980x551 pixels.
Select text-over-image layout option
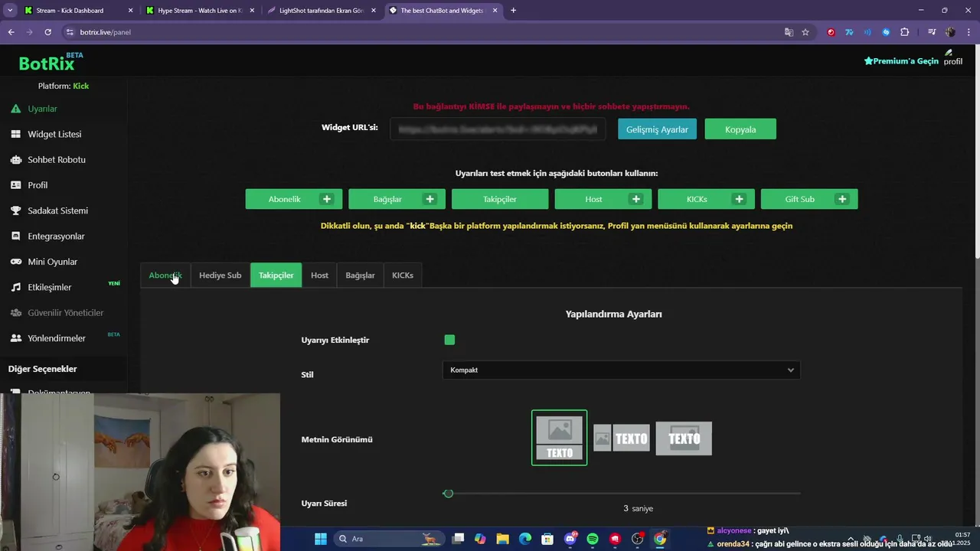point(684,438)
